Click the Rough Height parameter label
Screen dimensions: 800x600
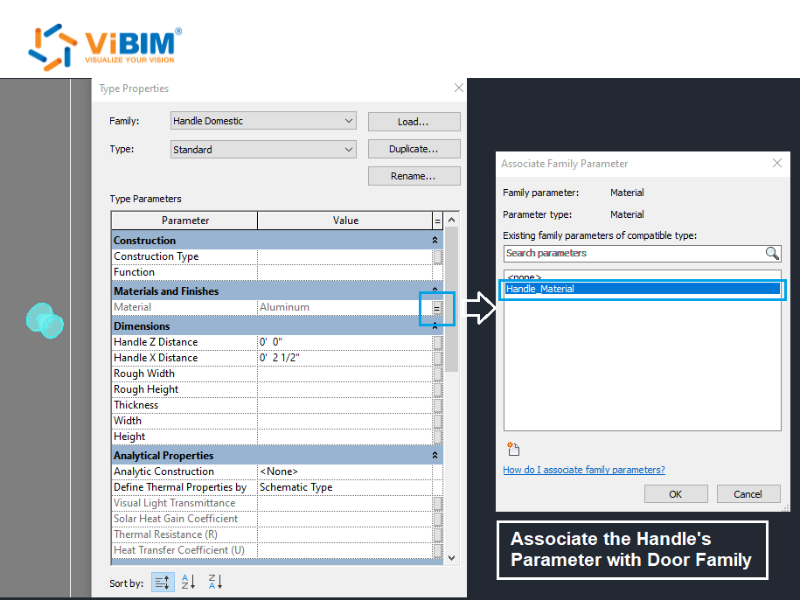(x=146, y=389)
